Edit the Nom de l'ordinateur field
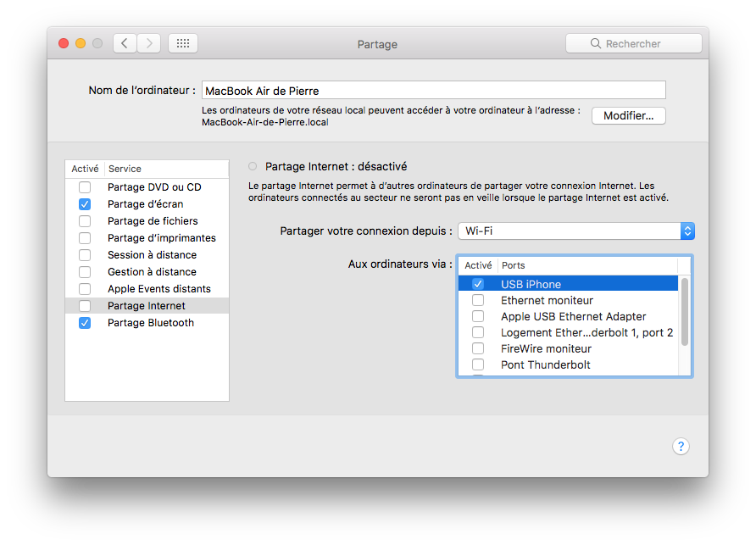The height and width of the screenshot is (545, 756). pyautogui.click(x=433, y=90)
